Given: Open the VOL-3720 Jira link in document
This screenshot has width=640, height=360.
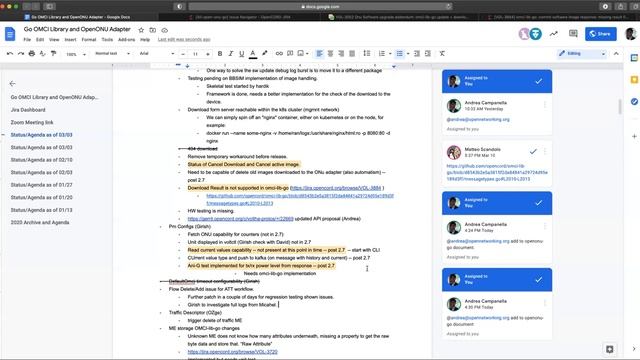Looking at the screenshot, I should (x=232, y=352).
